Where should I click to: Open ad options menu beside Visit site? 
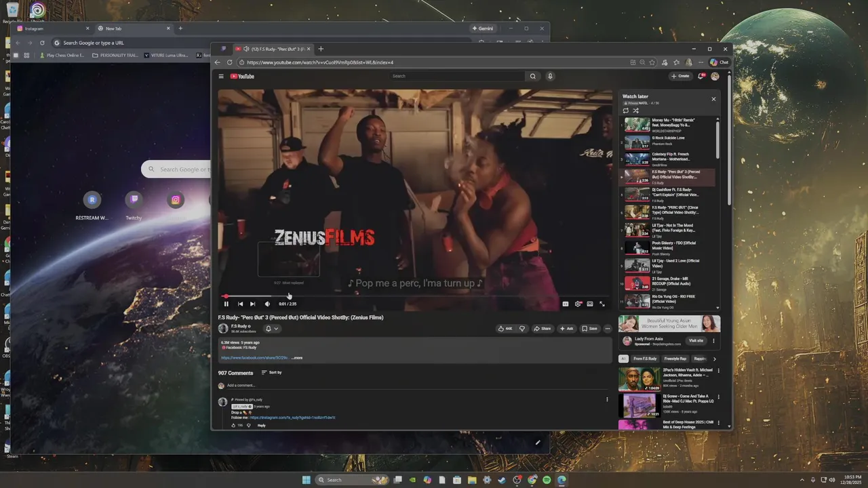[x=713, y=341]
